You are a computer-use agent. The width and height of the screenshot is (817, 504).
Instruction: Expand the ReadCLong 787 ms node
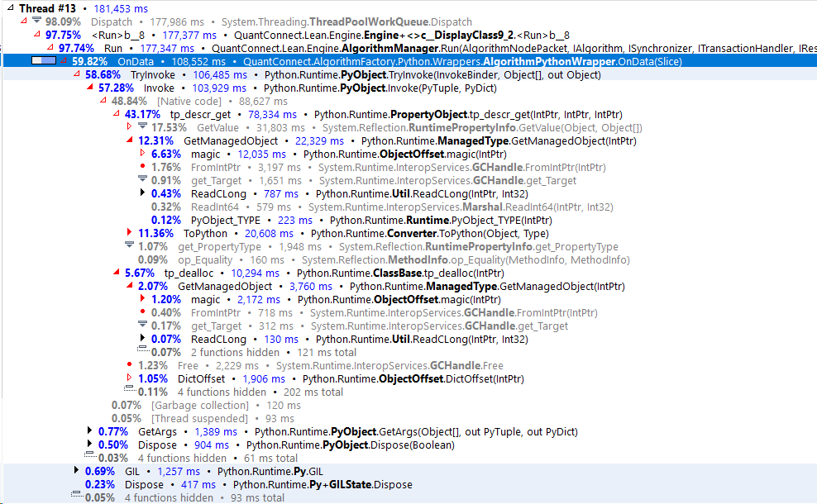[x=142, y=193]
